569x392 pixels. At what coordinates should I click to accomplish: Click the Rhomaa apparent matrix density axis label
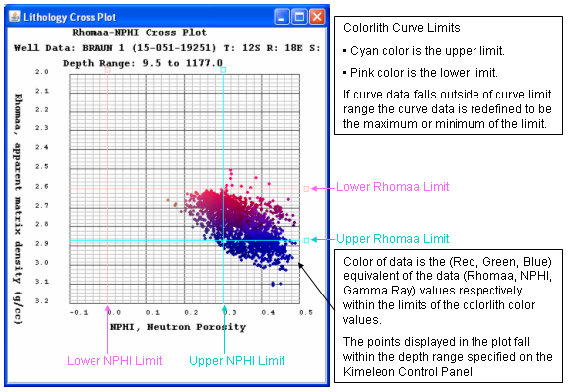click(x=18, y=209)
